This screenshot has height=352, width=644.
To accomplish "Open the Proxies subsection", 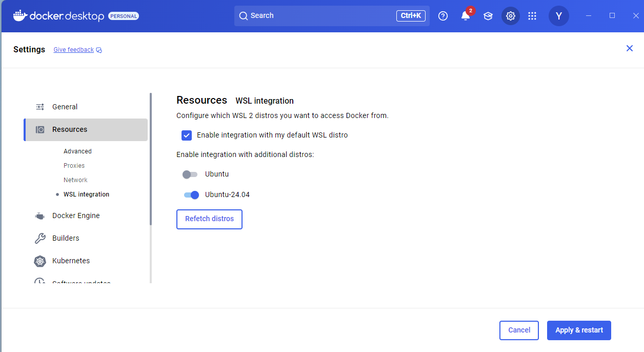I will pos(74,166).
